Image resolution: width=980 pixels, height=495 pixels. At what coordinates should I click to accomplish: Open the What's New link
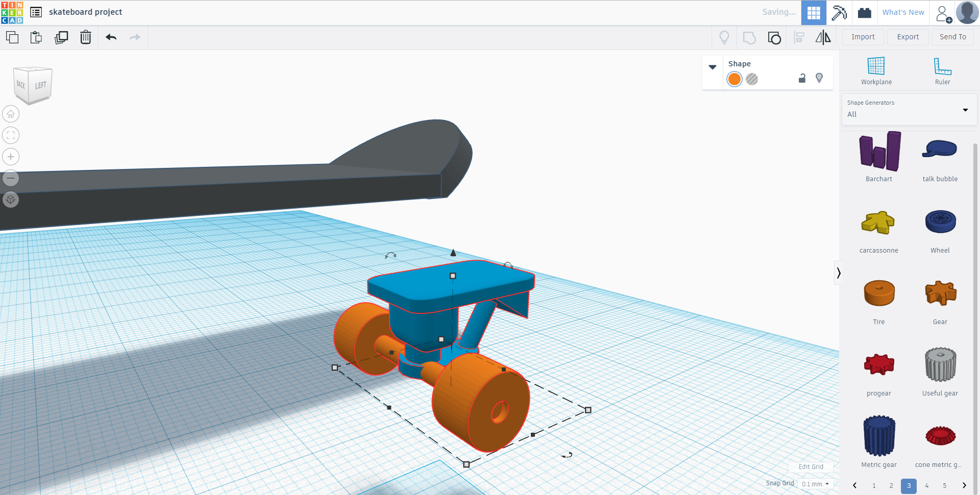click(903, 12)
